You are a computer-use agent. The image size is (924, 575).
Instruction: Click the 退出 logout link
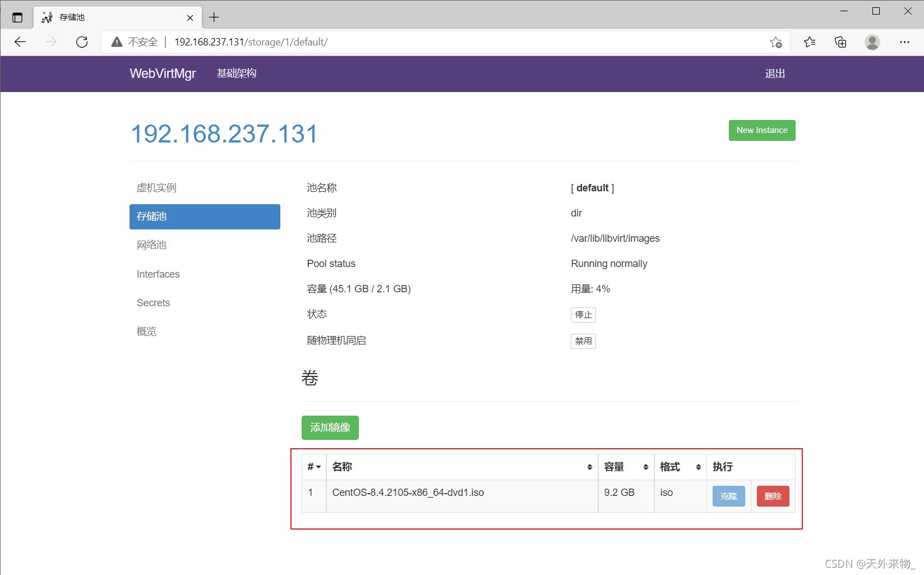click(775, 73)
